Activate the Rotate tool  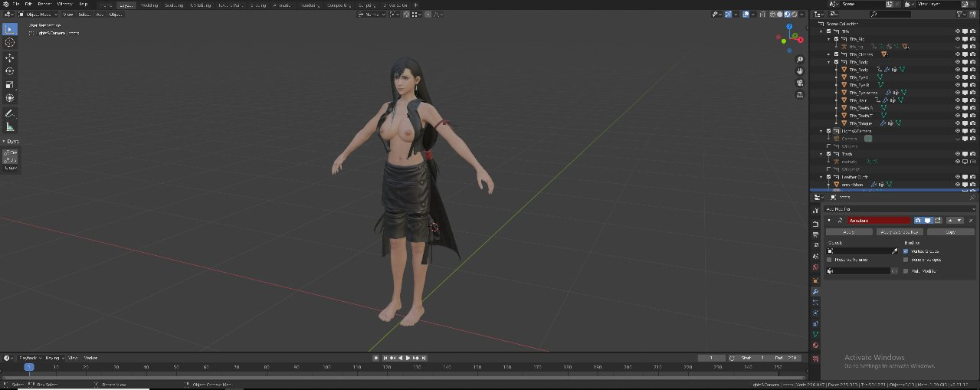tap(10, 71)
